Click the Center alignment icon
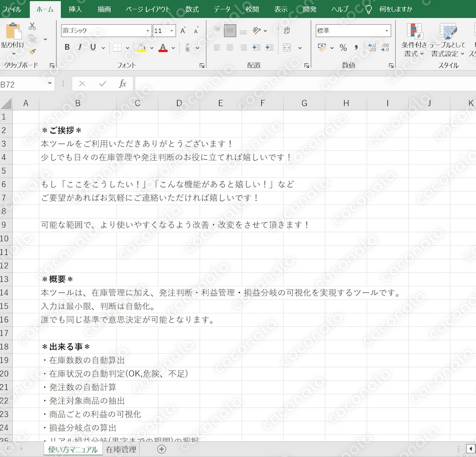This screenshot has height=457, width=476. coord(230,47)
